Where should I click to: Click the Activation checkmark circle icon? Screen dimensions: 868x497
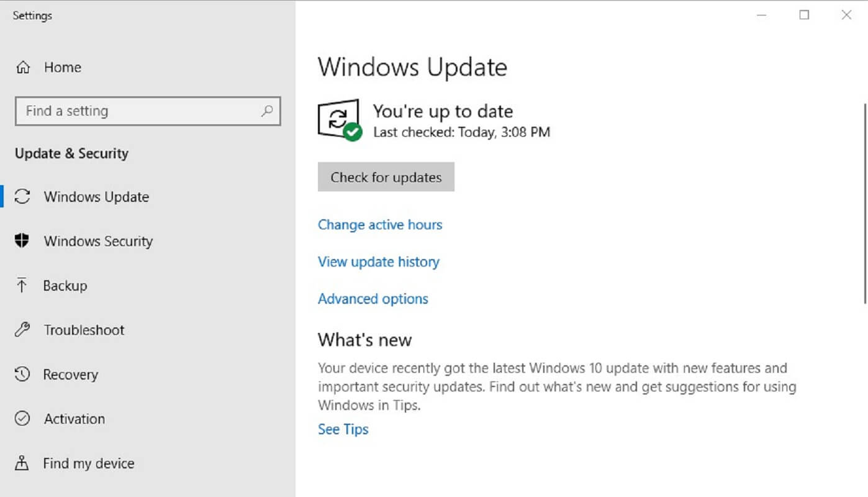click(22, 419)
